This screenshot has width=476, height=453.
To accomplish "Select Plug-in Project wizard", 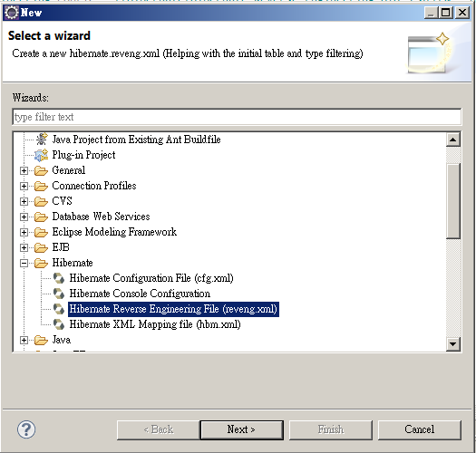I will pos(83,155).
